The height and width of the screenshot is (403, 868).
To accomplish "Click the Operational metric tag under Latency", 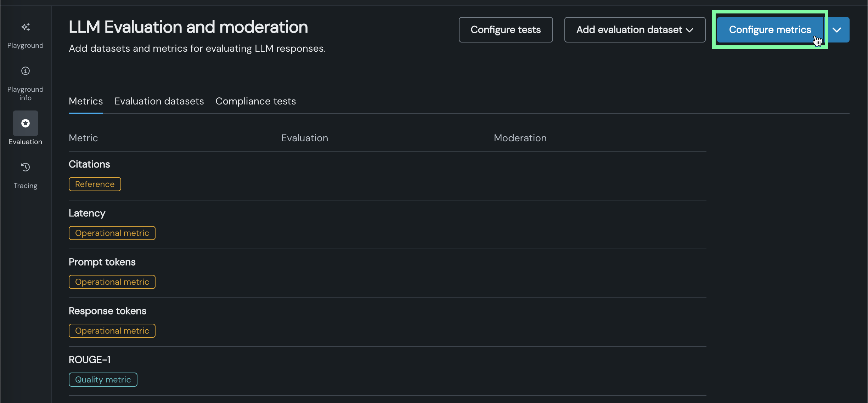I will [x=112, y=233].
